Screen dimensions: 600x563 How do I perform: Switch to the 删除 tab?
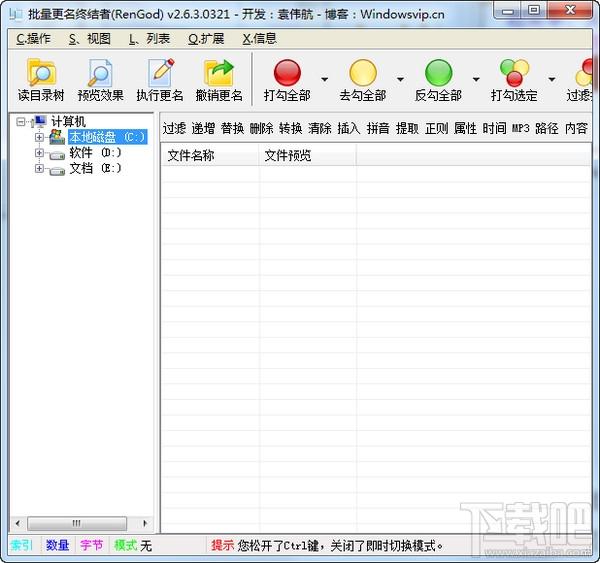coord(261,128)
